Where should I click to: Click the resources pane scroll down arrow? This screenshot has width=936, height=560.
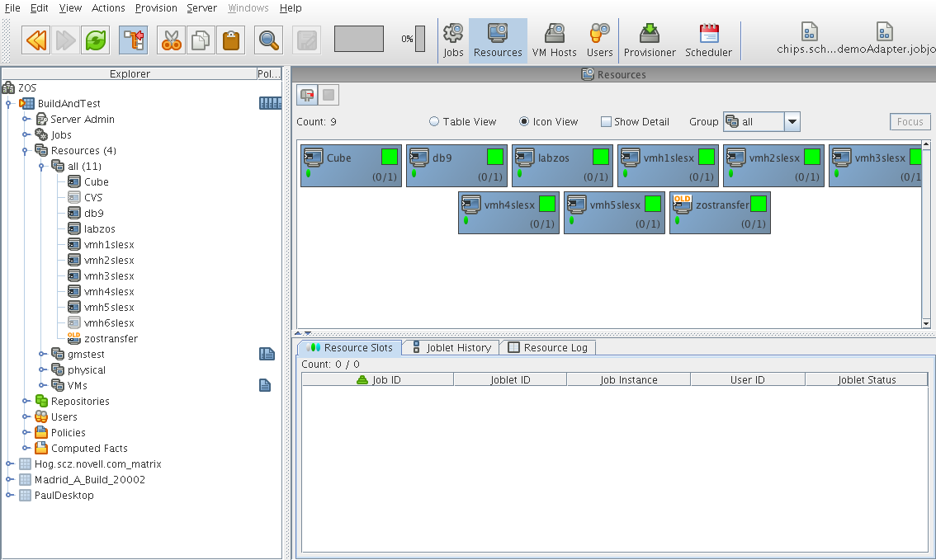926,323
